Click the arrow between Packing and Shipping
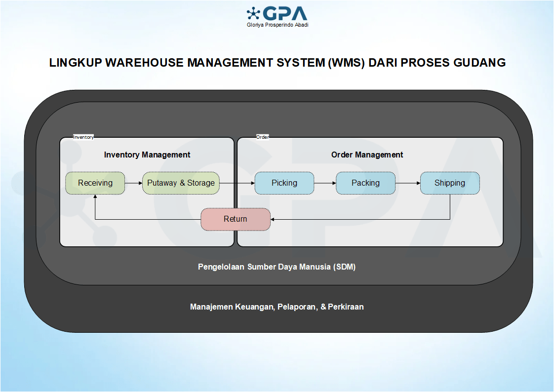554x392 pixels. [407, 183]
